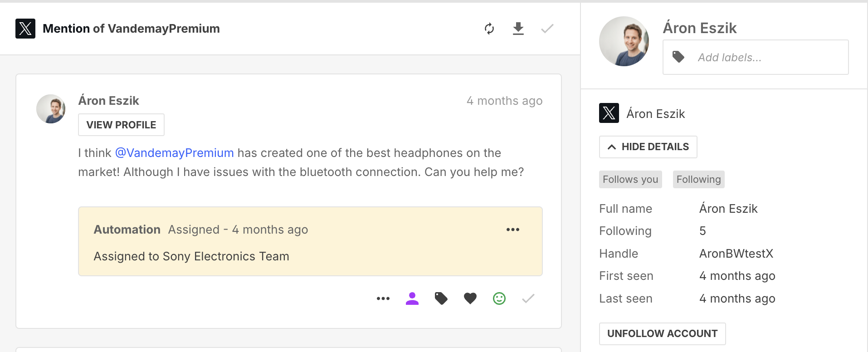Viewport: 868px width, 352px height.
Task: Open the @VandemayPremium mention link
Action: click(x=175, y=153)
